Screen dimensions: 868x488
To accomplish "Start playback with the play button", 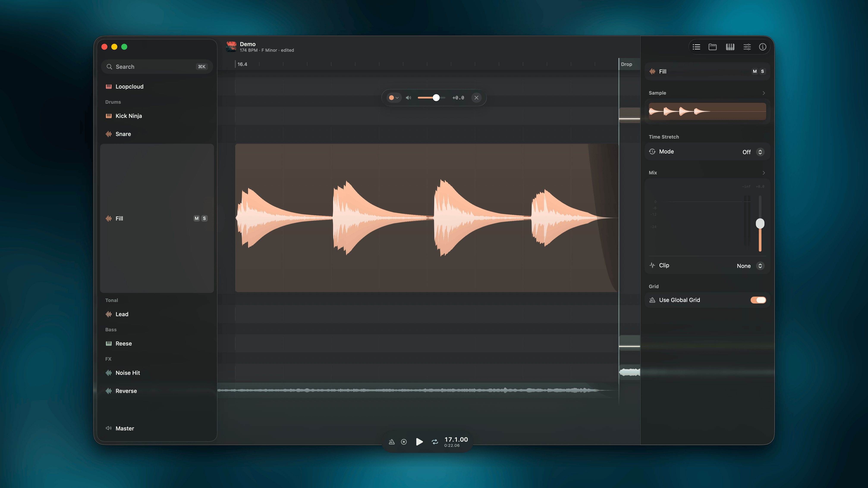I will coord(419,442).
